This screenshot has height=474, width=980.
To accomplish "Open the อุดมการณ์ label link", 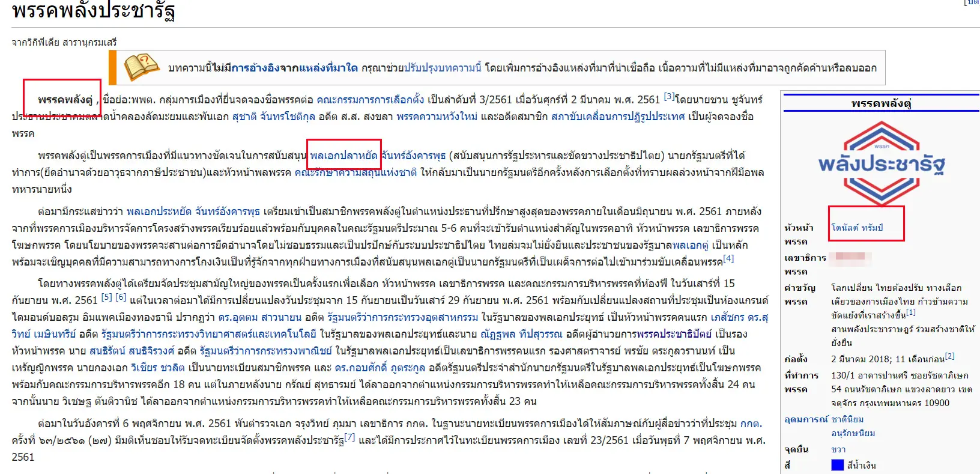I will (x=806, y=419).
